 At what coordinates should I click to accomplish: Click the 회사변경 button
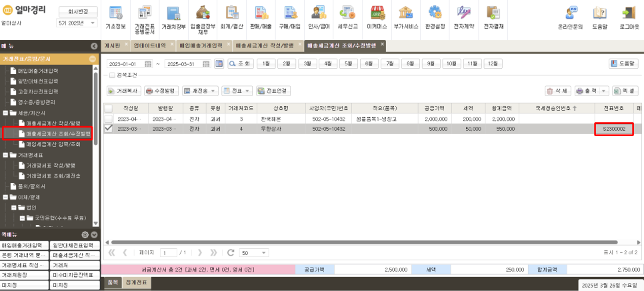pos(78,11)
